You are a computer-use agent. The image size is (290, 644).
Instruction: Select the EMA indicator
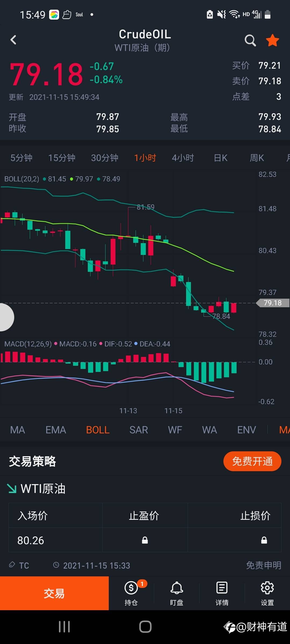pos(56,430)
